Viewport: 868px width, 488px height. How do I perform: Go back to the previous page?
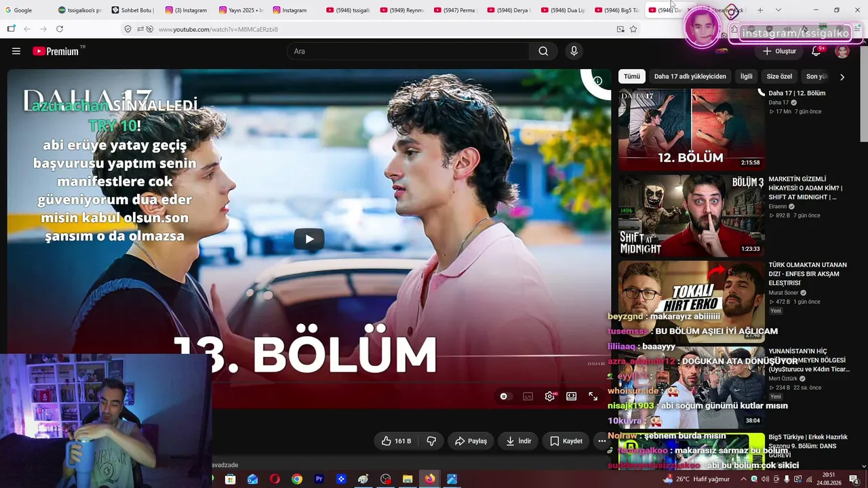(27, 29)
